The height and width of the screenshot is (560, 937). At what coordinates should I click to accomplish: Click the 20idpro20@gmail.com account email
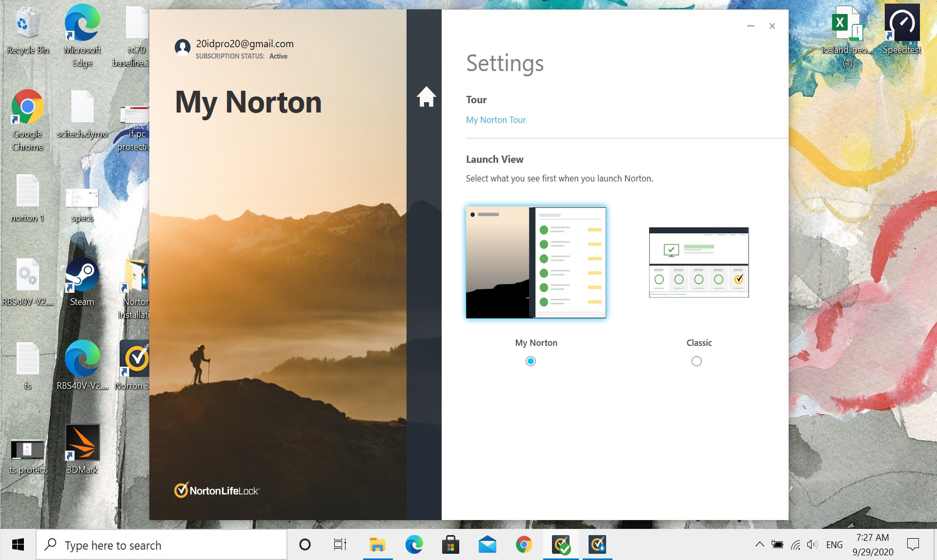click(244, 43)
